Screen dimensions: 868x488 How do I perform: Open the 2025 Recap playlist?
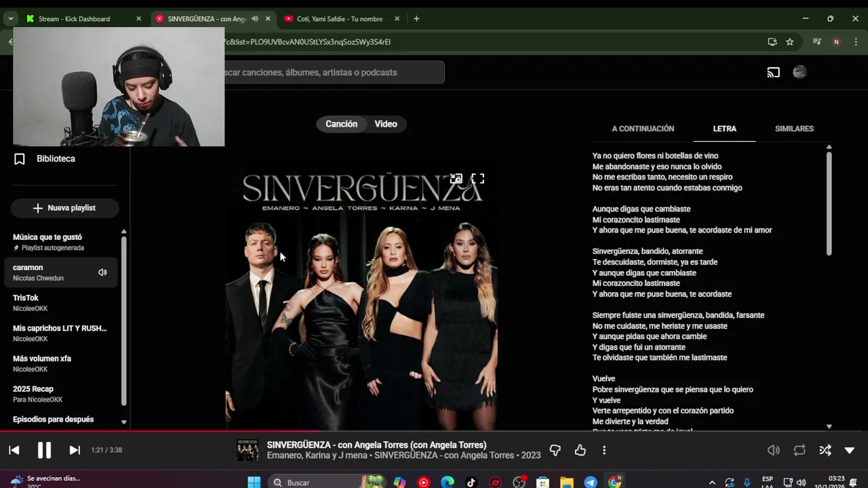click(61, 394)
